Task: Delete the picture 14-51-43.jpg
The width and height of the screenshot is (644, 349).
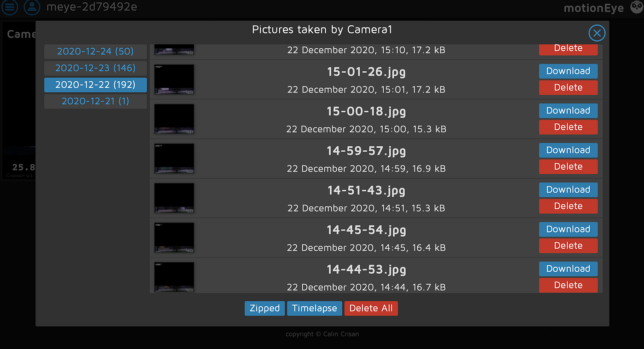Action: coord(568,206)
